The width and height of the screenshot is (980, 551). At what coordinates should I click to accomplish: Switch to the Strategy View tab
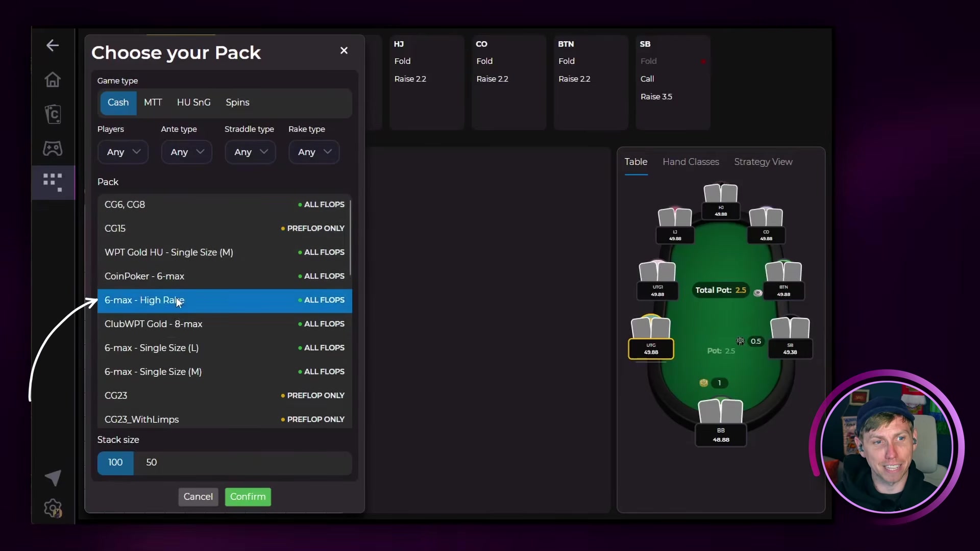point(763,162)
